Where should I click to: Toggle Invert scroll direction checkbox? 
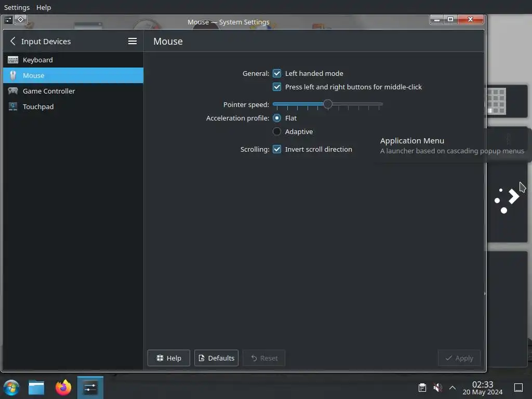tap(277, 149)
